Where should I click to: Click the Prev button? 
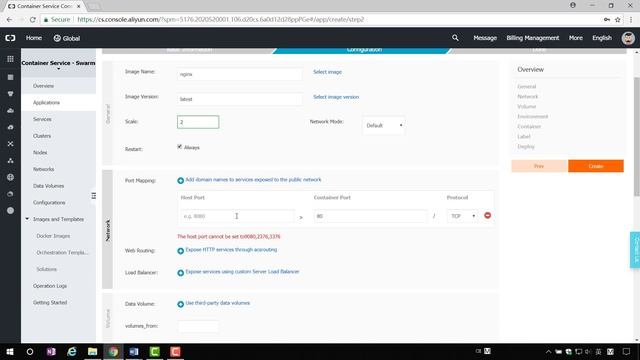pyautogui.click(x=539, y=166)
